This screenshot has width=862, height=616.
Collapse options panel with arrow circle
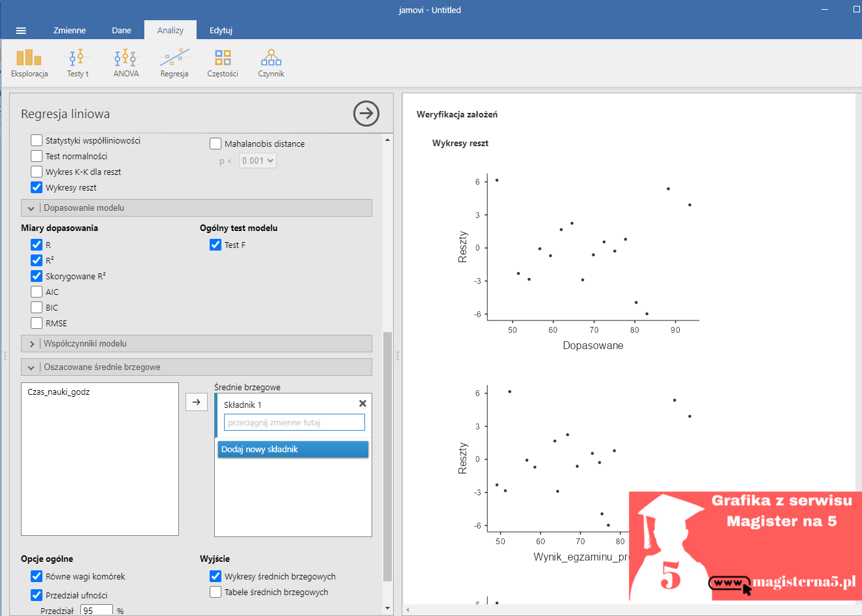coord(366,114)
